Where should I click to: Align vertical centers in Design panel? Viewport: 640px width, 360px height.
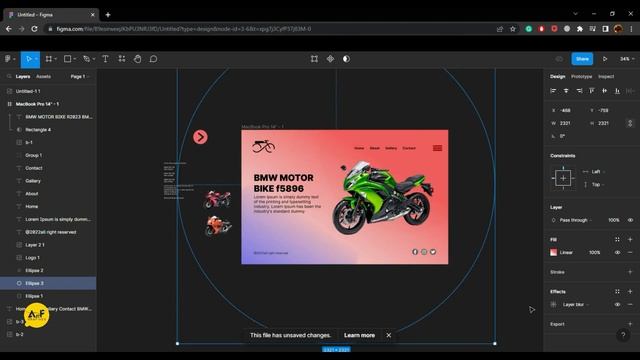(x=604, y=91)
